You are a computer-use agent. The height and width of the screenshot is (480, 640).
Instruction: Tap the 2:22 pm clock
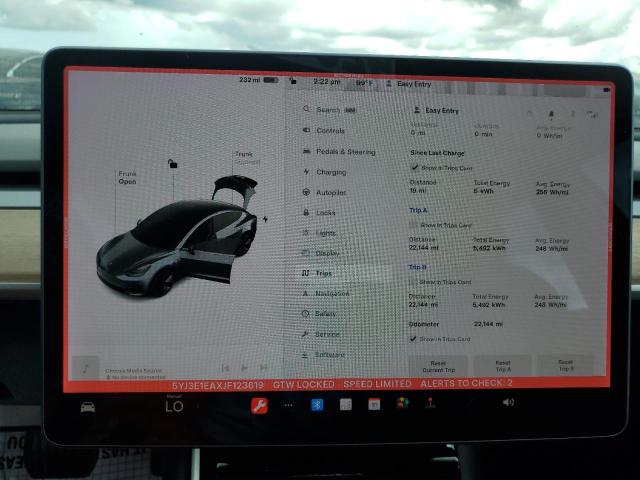(327, 82)
